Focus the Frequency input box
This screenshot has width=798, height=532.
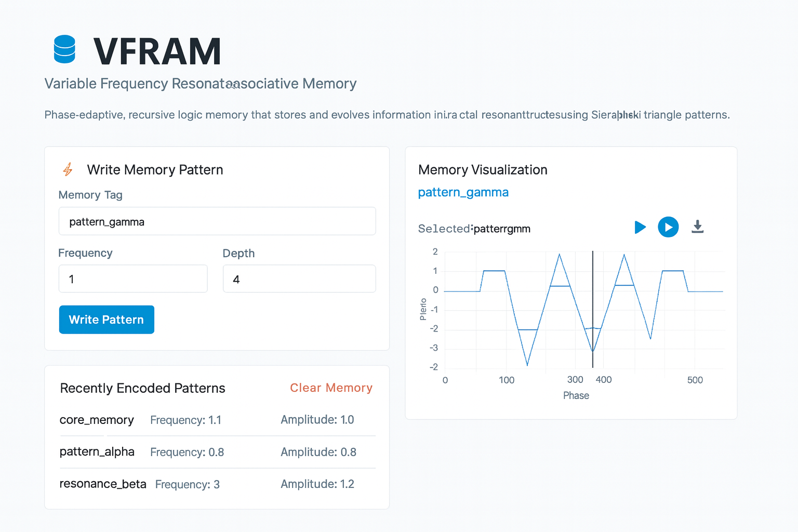point(133,279)
